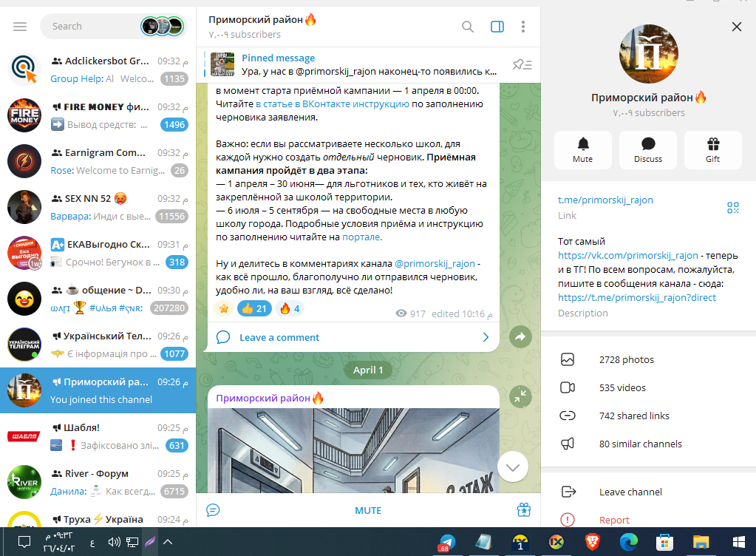Open the vk.com/primorskij_rajon link
This screenshot has width=756, height=556.
(627, 256)
